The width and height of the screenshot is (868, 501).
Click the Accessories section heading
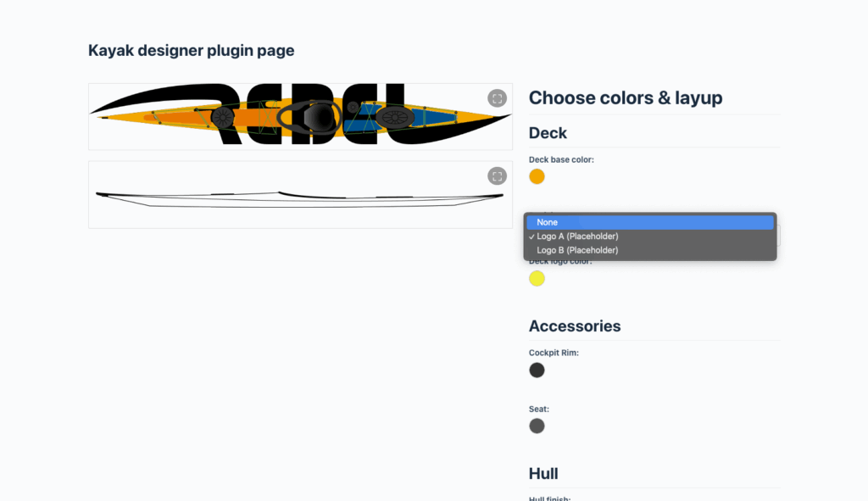coord(575,326)
